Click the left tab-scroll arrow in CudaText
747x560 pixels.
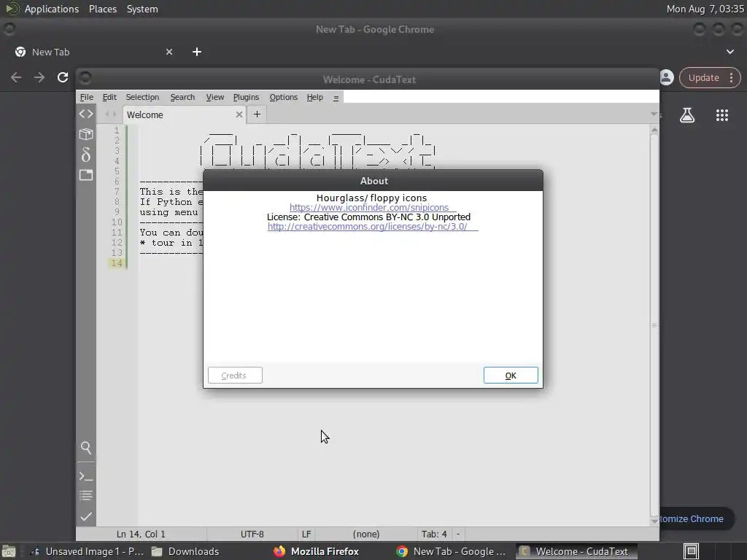107,114
